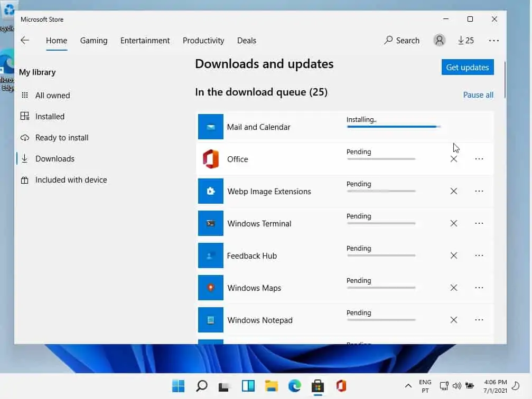Cancel the Windows Notepad download

[454, 320]
